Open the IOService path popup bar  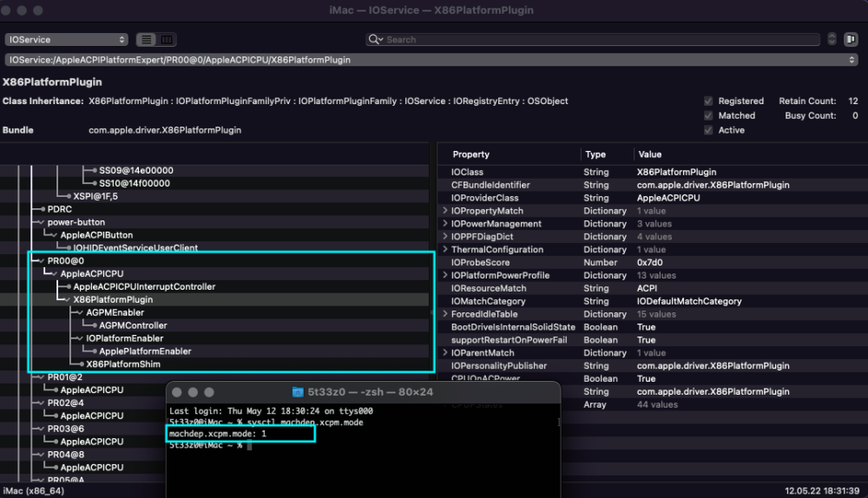tap(431, 60)
